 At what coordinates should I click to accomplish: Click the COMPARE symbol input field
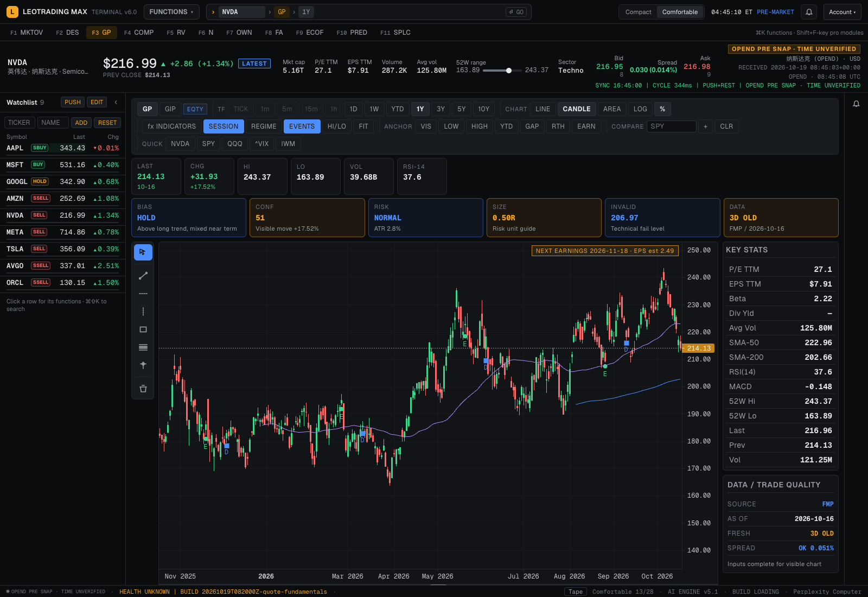(672, 126)
